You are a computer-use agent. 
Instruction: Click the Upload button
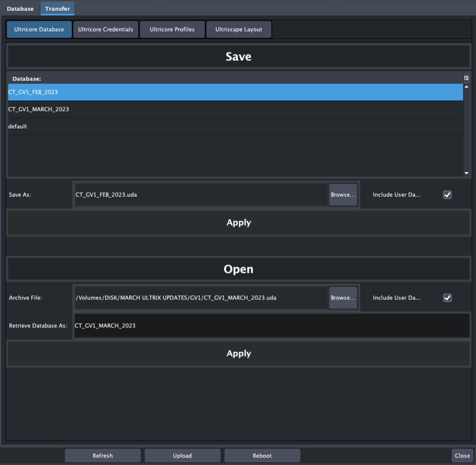click(x=182, y=455)
